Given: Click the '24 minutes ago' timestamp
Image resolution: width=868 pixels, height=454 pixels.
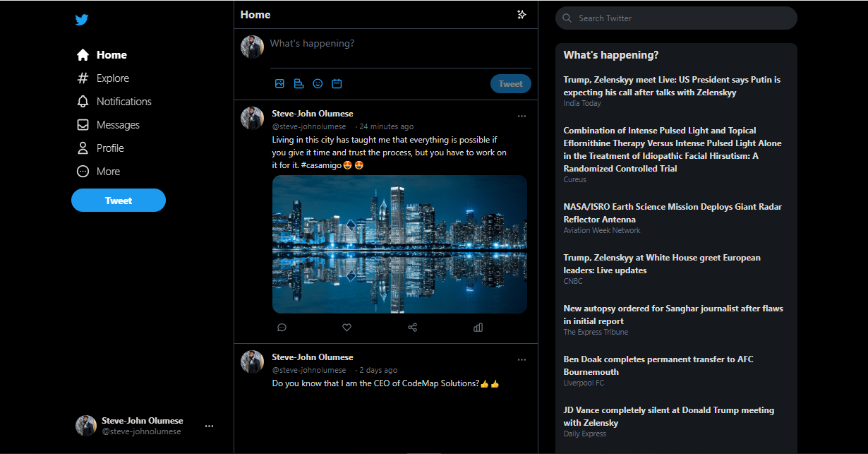Looking at the screenshot, I should [386, 126].
